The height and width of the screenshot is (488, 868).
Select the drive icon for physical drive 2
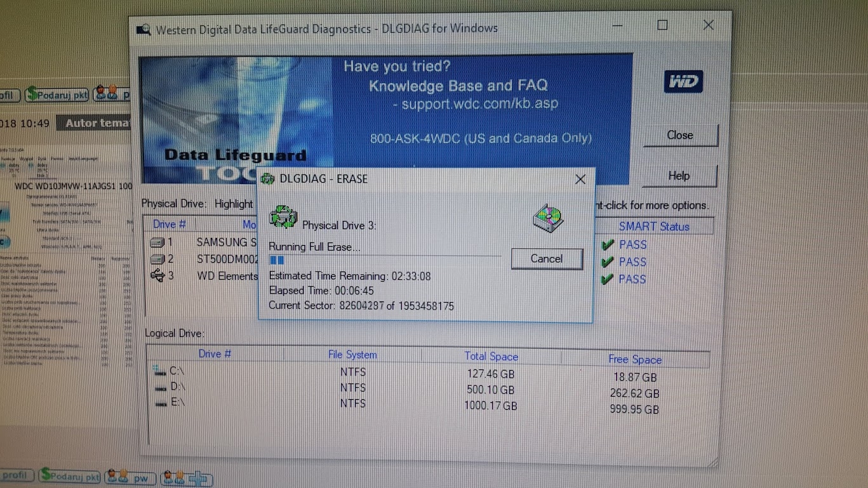[157, 259]
